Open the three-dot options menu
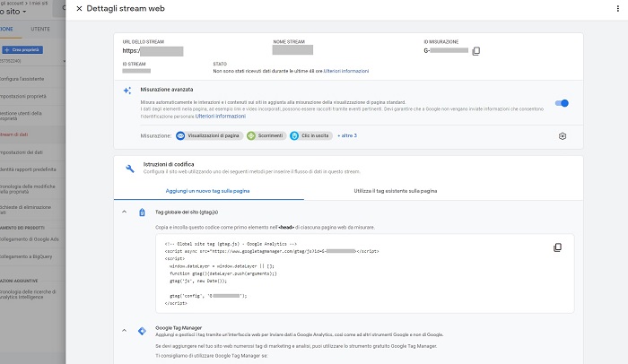Screen dimensions: 628x364 click(617, 8)
